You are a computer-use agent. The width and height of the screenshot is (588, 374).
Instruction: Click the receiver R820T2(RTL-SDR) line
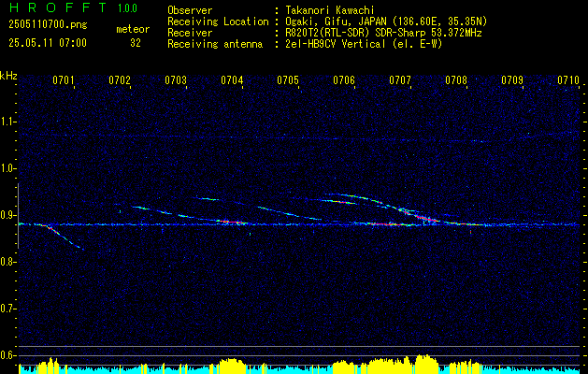click(381, 33)
